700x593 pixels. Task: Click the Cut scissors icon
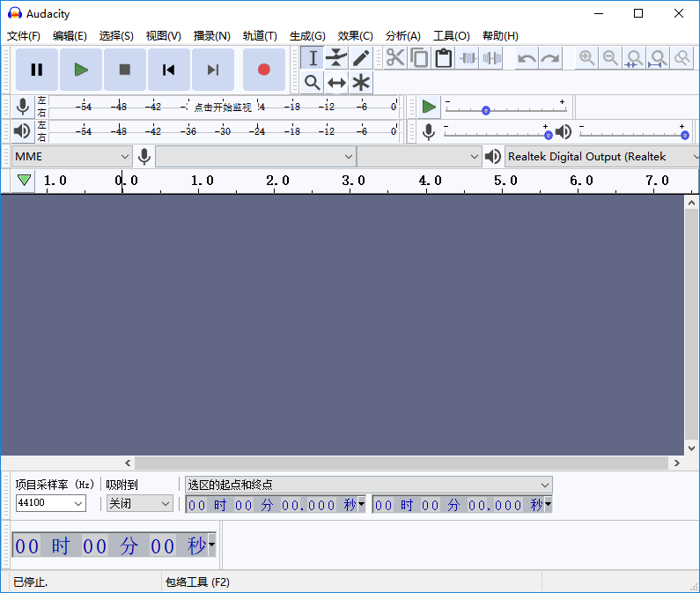(395, 58)
